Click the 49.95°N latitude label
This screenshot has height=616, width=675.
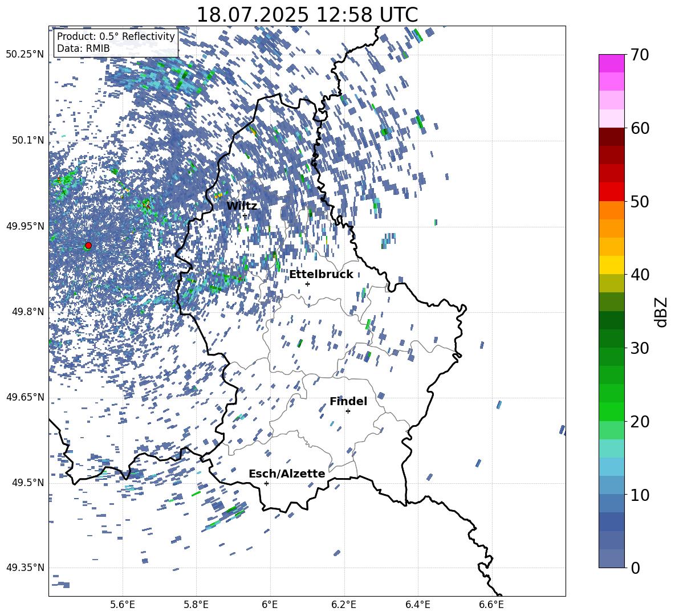[x=25, y=226]
